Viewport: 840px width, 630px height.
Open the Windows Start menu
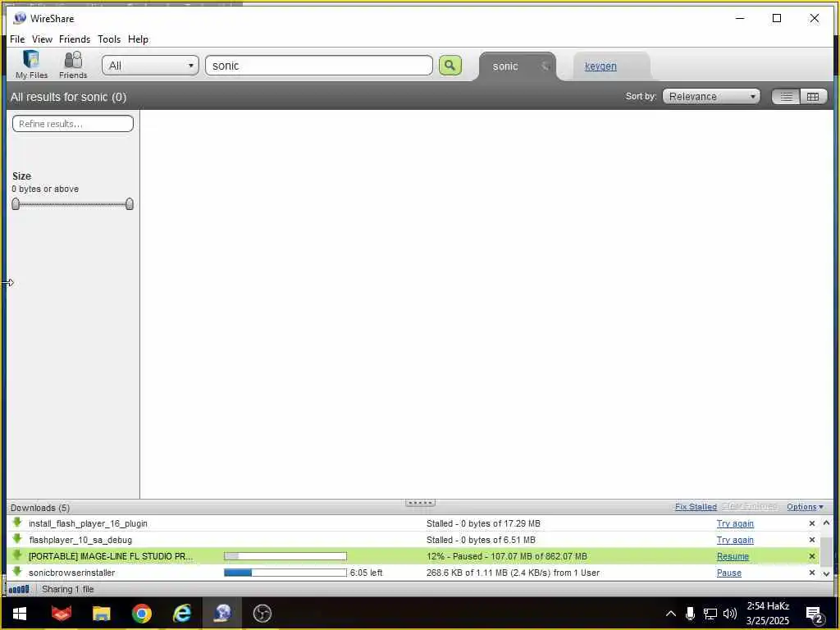(x=20, y=614)
